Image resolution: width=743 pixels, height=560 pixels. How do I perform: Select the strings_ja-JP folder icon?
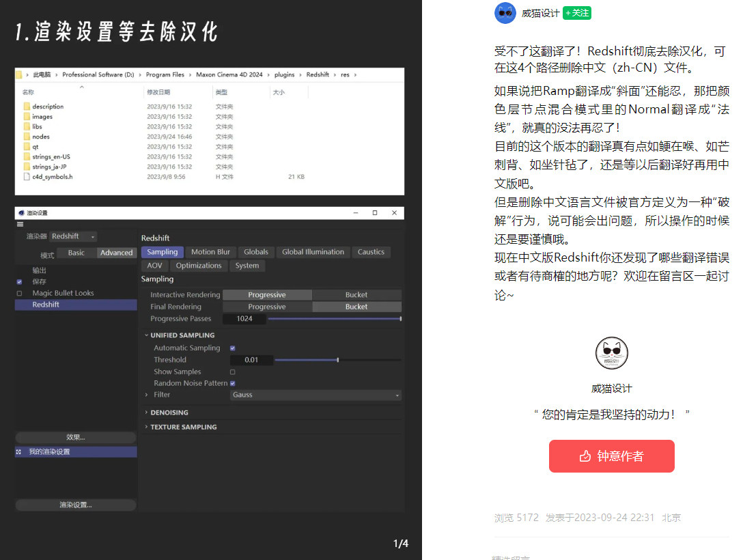27,167
